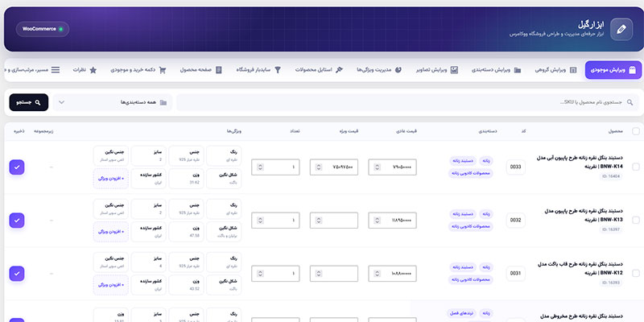This screenshot has height=322, width=644.
Task: Open the صفحه محصول page icon tab
Action: pos(218,70)
